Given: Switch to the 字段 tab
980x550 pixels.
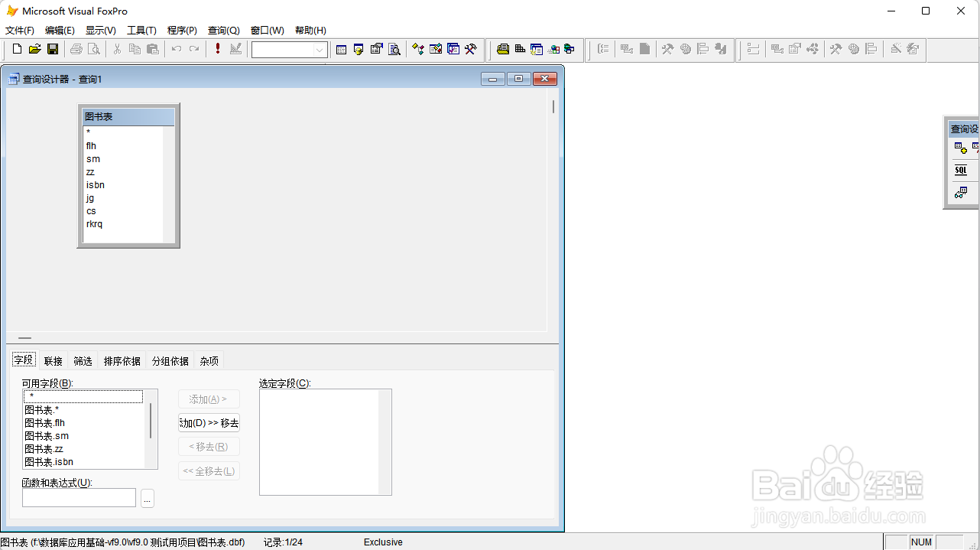Looking at the screenshot, I should coord(24,360).
